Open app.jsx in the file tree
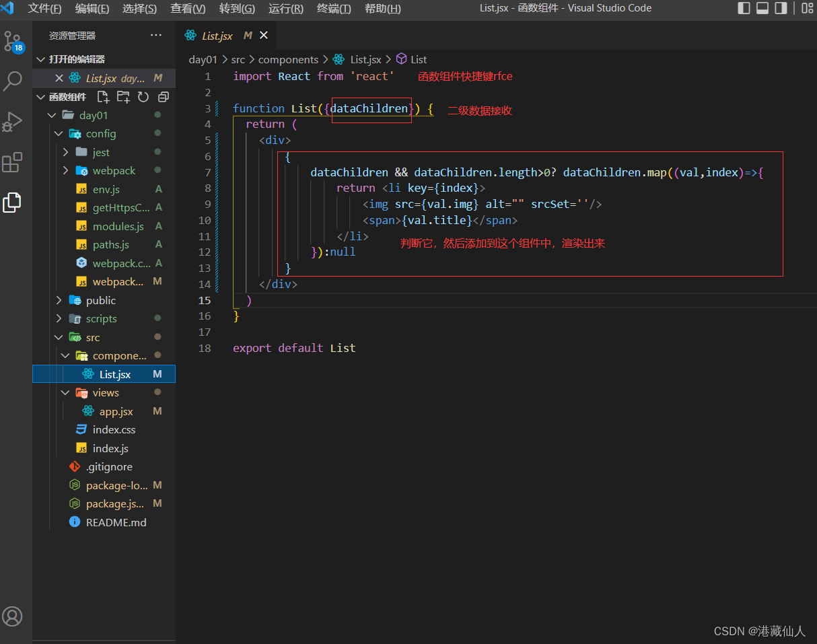 point(116,411)
